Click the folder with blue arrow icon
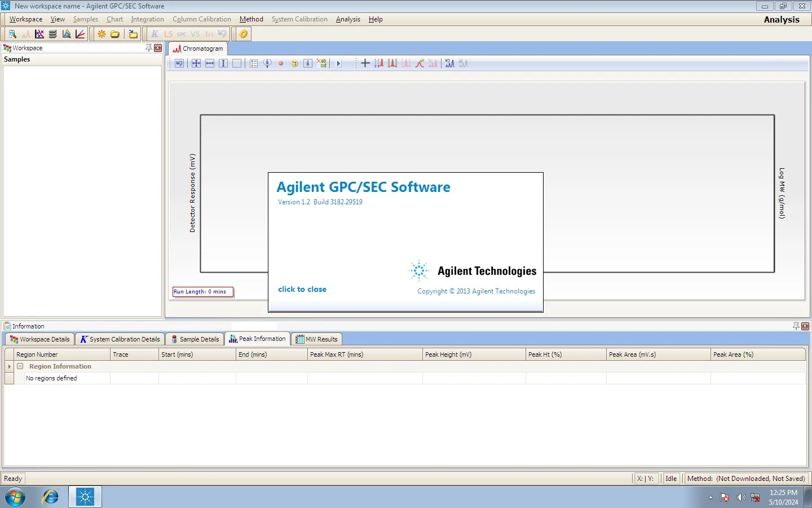Screen dimensions: 812x508 click(133, 34)
